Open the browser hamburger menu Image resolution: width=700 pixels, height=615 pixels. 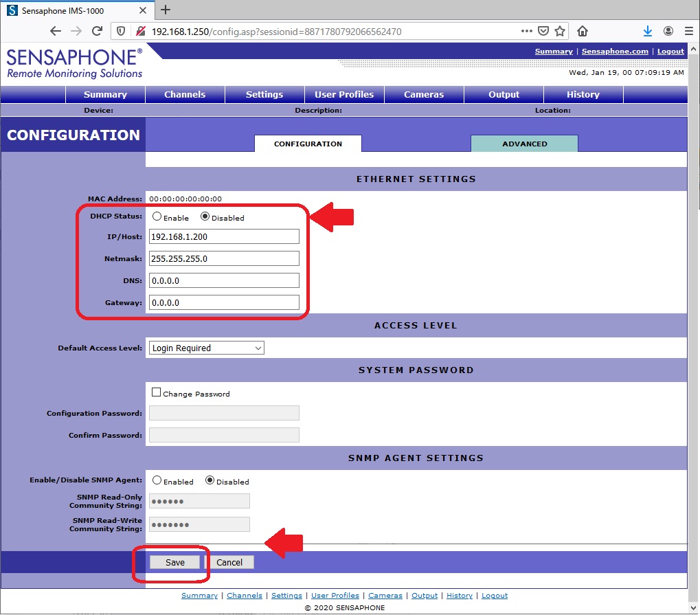[689, 31]
